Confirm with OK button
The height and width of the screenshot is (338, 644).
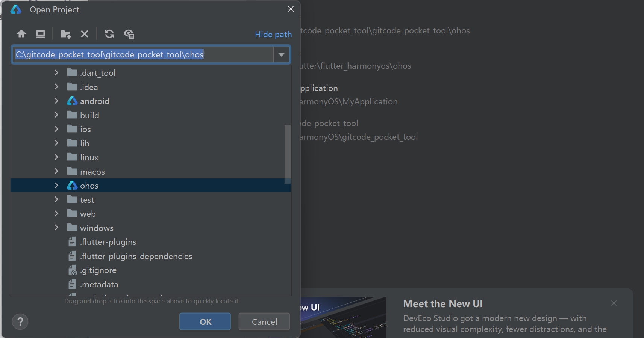[205, 322]
